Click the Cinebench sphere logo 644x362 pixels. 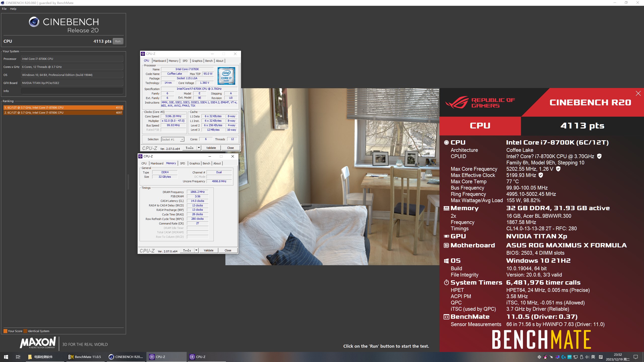pos(34,22)
